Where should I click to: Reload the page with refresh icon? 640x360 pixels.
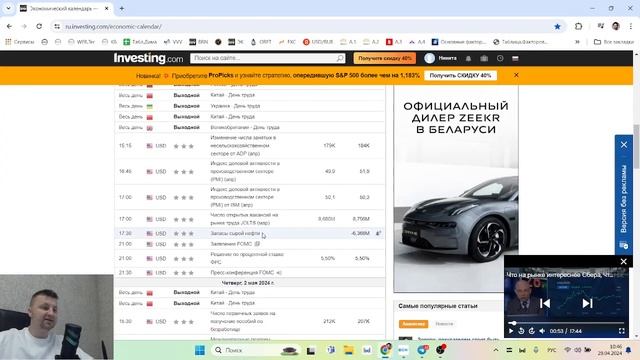coord(39,27)
